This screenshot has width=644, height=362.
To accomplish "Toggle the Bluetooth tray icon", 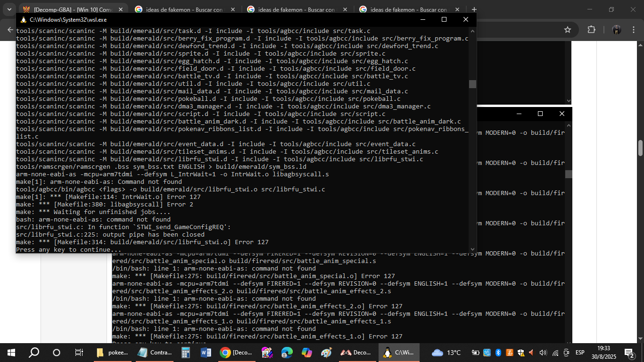I will pyautogui.click(x=498, y=353).
